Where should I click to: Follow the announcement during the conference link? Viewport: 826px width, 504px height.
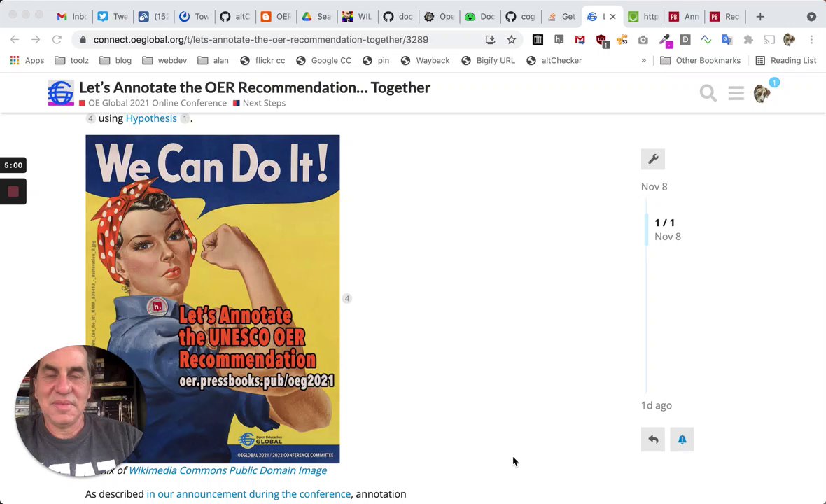point(248,494)
